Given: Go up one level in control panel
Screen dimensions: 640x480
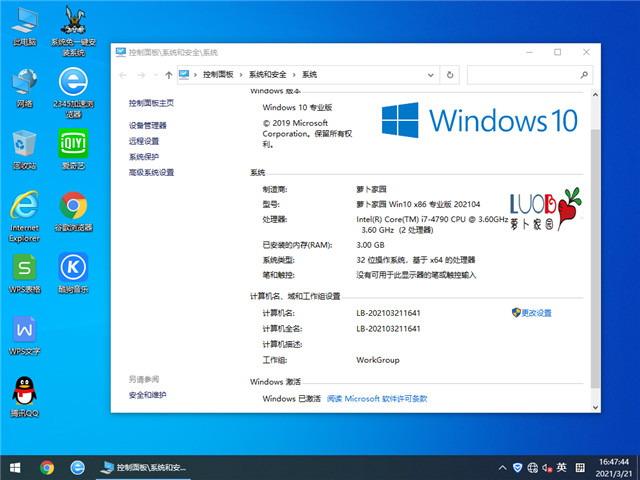Looking at the screenshot, I should pyautogui.click(x=169, y=75).
